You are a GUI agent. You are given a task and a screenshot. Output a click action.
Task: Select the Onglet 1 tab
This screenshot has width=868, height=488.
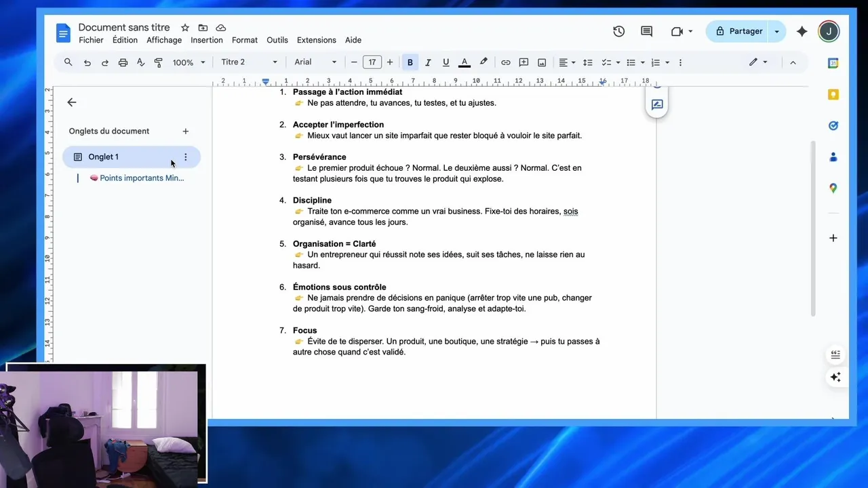tap(132, 157)
